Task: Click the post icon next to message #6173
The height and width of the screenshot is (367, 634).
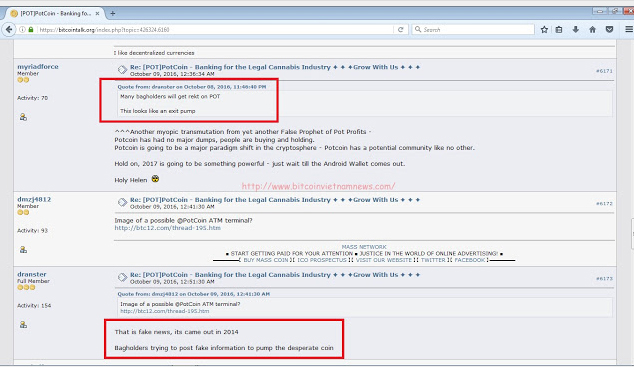Action: click(x=122, y=277)
